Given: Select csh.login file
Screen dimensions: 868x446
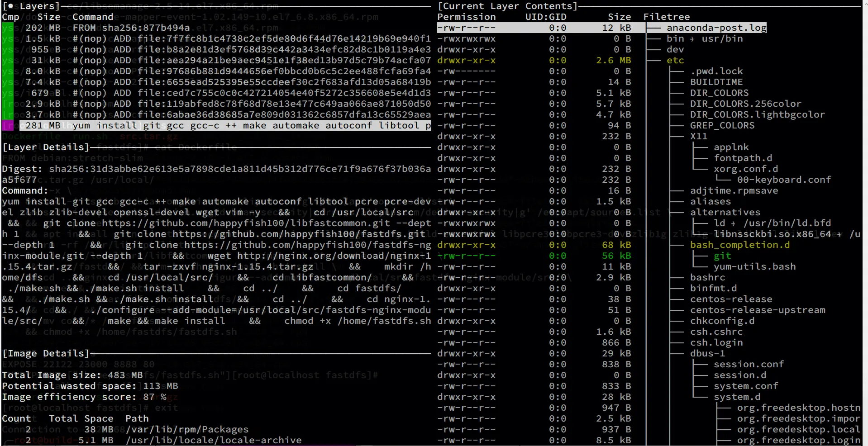Looking at the screenshot, I should [716, 342].
